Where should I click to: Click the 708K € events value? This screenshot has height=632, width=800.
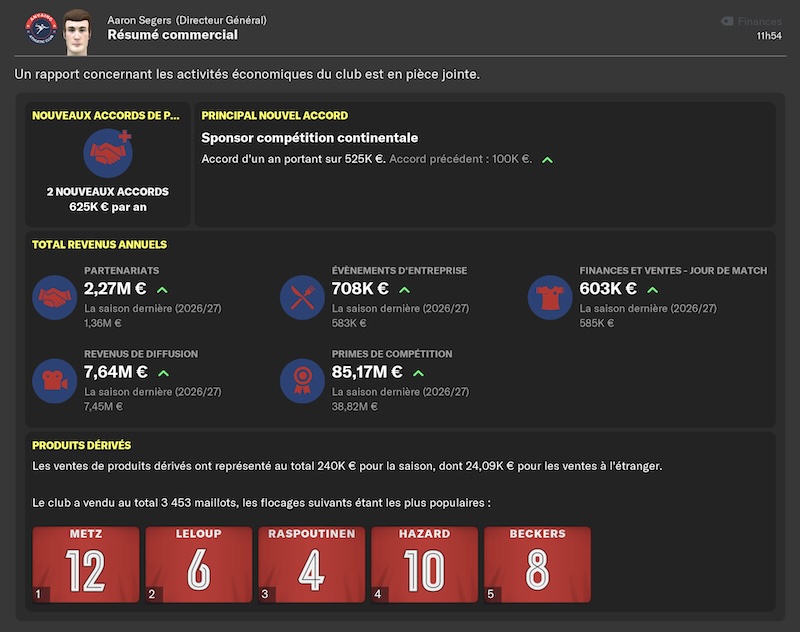(360, 289)
